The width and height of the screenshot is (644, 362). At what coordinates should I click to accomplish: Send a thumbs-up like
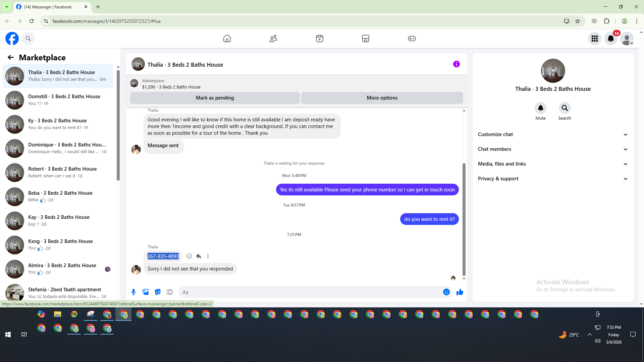460,292
